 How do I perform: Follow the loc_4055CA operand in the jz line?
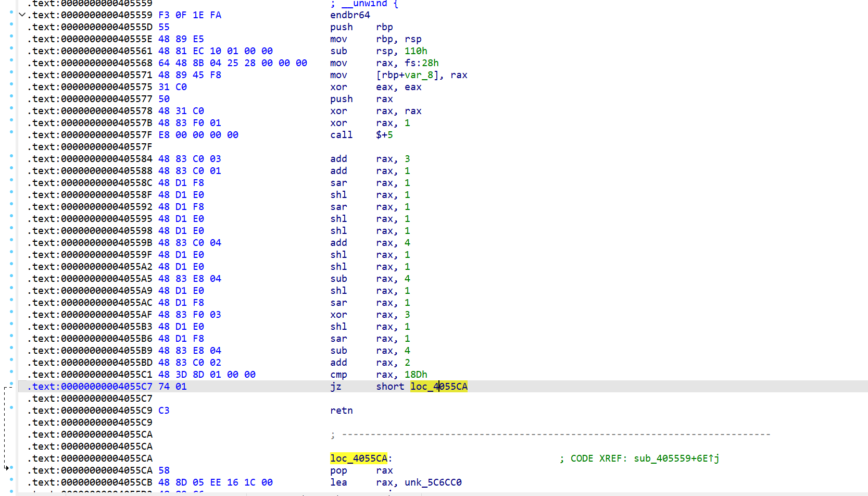[439, 386]
